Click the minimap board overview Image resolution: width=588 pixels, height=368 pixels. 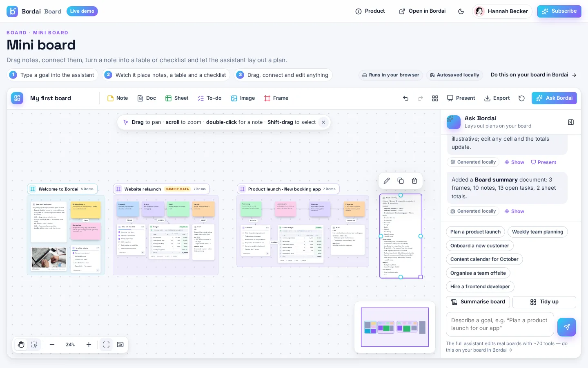point(395,327)
